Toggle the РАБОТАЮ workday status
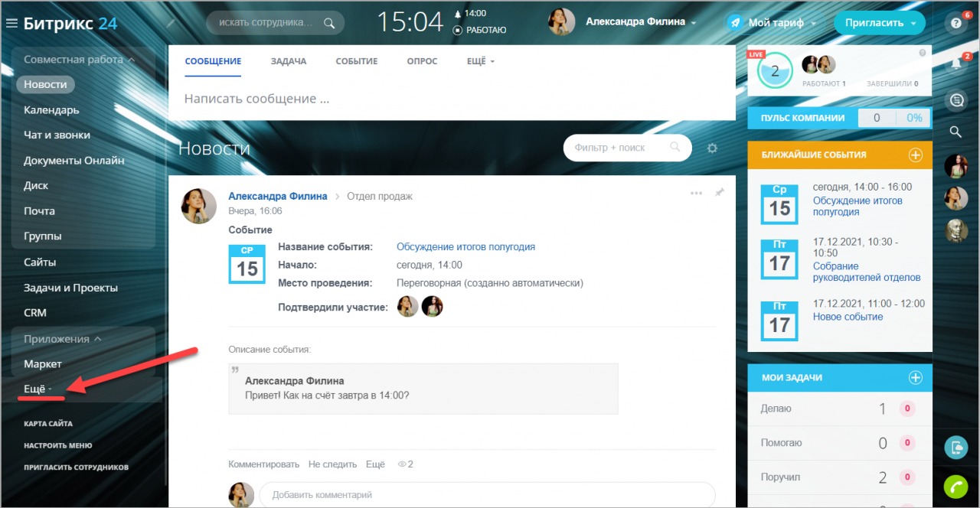The width and height of the screenshot is (980, 508). pyautogui.click(x=480, y=30)
